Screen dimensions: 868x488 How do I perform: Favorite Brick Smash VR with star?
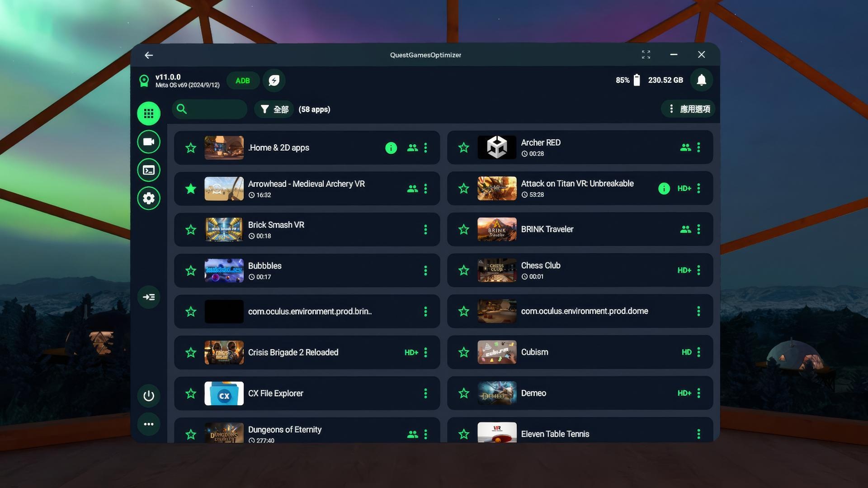point(191,230)
